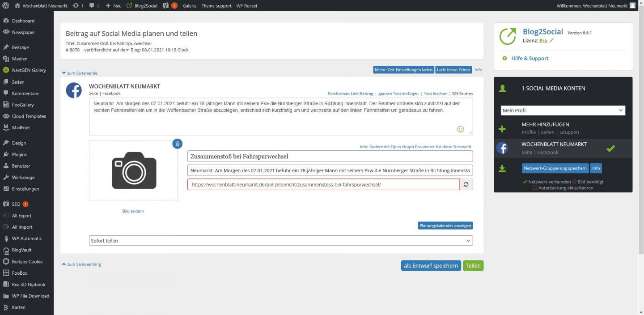Open the Yoast SEO admin bar icon
Screen dimensions: 644x315
tap(166, 6)
